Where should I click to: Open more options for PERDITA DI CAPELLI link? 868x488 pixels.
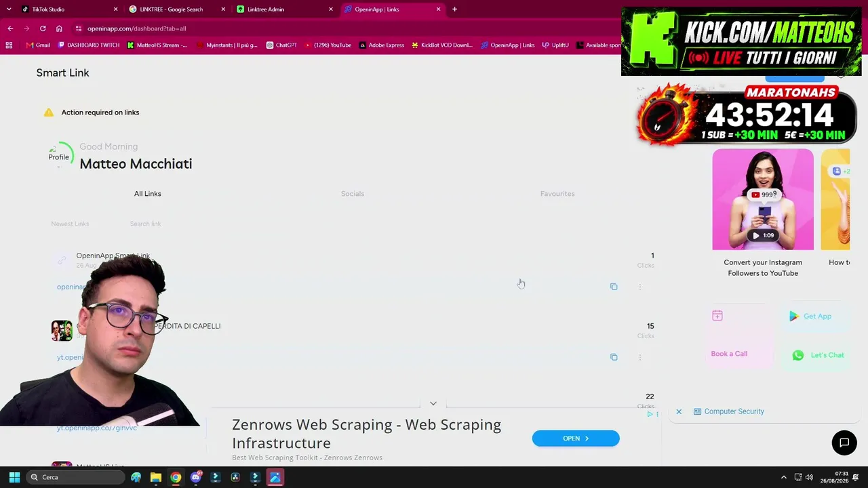tap(639, 357)
